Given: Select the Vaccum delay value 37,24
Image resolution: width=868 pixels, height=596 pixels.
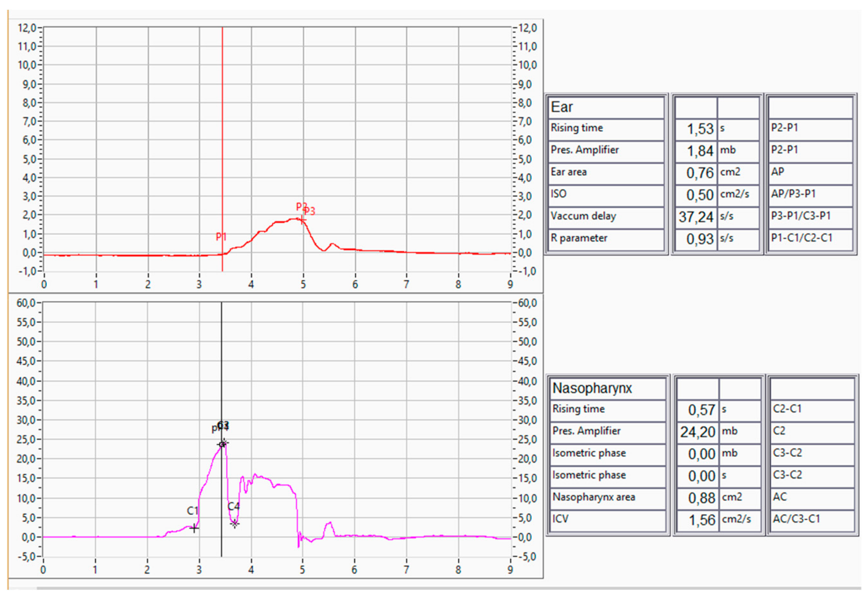Looking at the screenshot, I should pos(696,217).
